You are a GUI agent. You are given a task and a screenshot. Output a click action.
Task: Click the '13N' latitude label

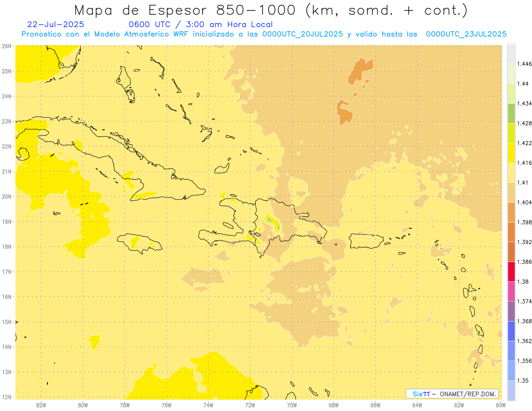pyautogui.click(x=6, y=372)
